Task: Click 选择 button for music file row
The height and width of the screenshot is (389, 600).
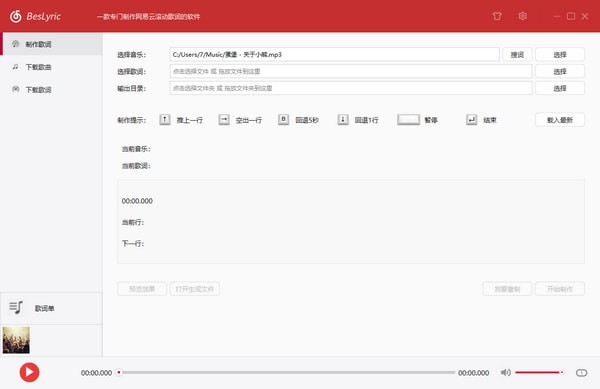Action: click(x=560, y=55)
